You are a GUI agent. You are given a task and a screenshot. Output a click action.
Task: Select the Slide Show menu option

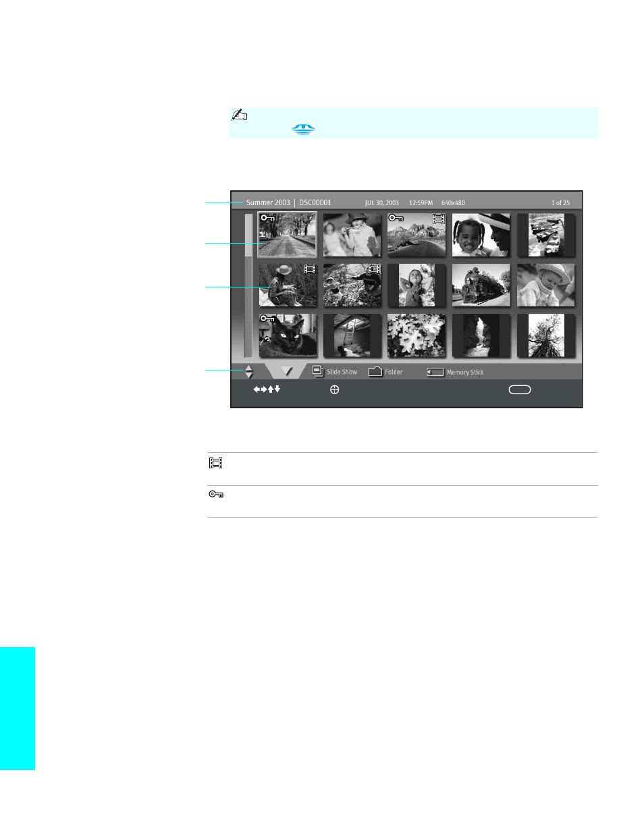(x=335, y=372)
